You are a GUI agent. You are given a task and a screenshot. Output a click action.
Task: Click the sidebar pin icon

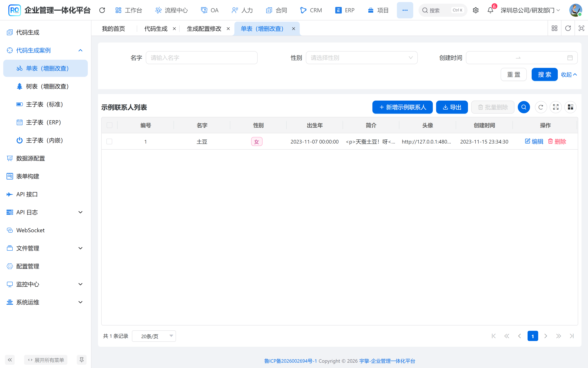click(82, 360)
